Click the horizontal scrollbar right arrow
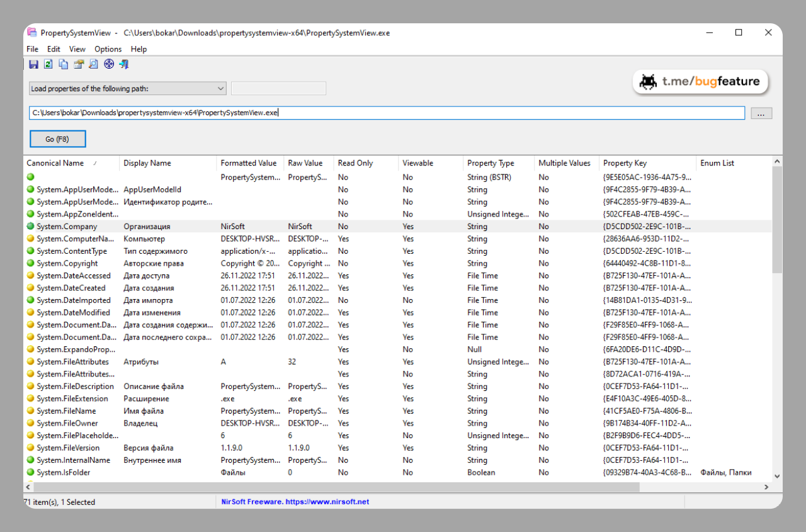The image size is (806, 532). (x=766, y=487)
